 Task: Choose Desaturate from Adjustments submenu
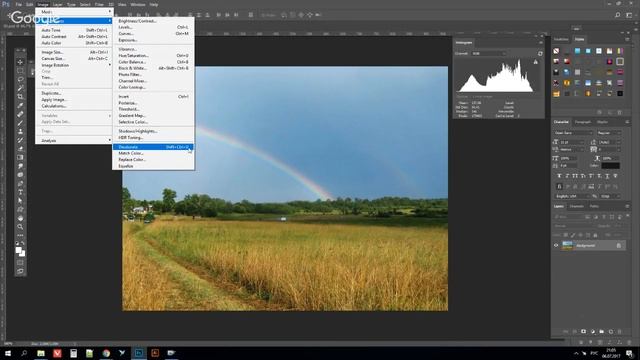[153, 147]
